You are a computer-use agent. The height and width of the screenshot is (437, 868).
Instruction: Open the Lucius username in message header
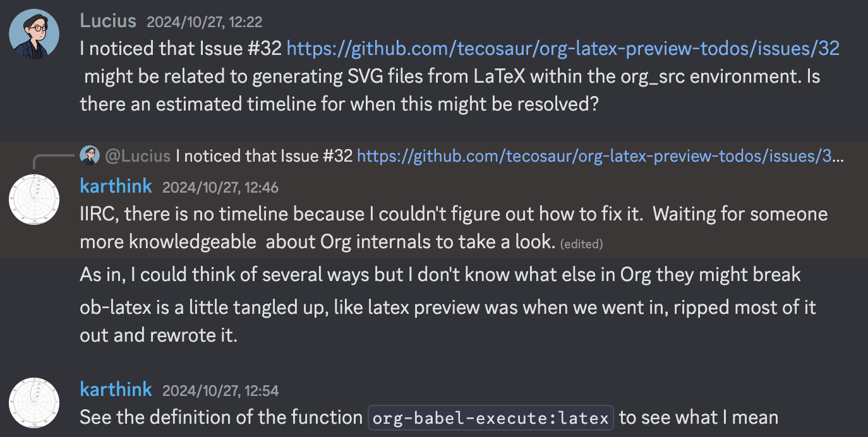coord(108,21)
